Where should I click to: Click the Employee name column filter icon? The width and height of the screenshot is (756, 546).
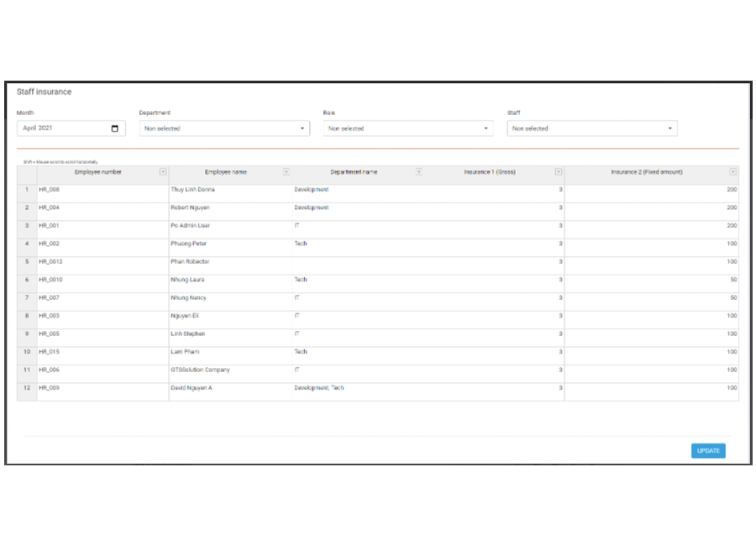pos(286,172)
